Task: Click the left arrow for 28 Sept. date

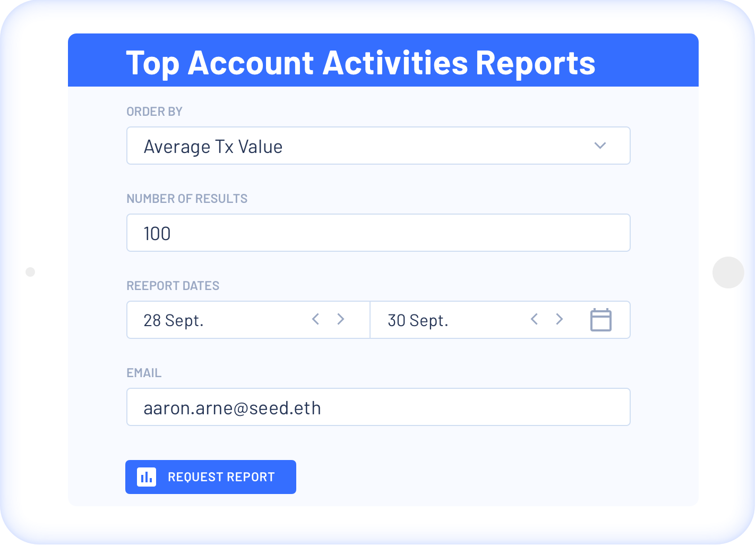Action: (x=315, y=319)
